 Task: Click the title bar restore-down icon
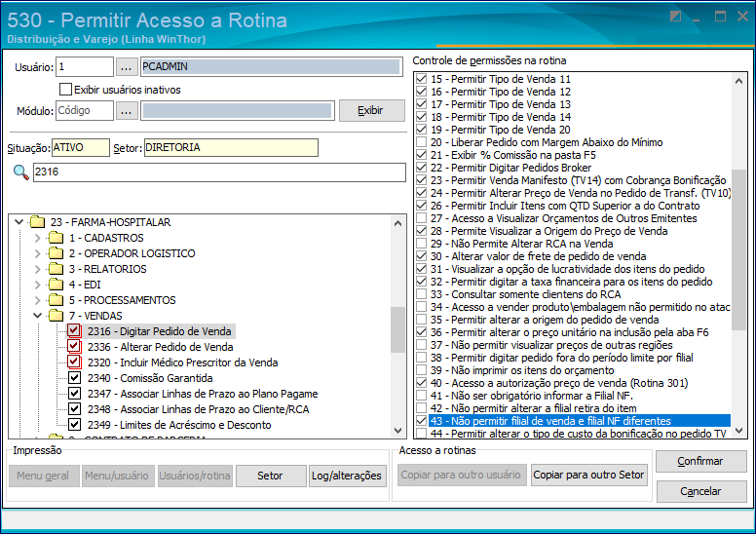point(675,17)
